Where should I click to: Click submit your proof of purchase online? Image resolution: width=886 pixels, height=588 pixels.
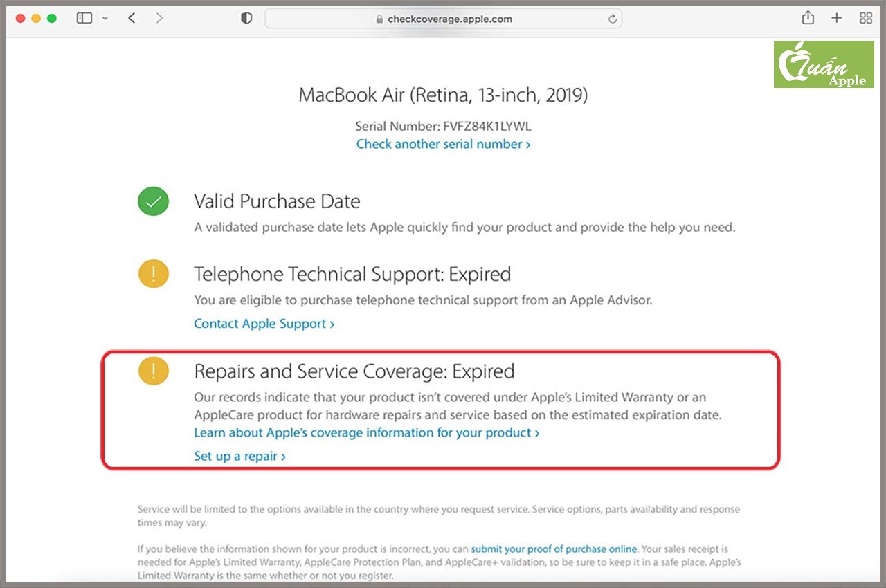click(554, 549)
